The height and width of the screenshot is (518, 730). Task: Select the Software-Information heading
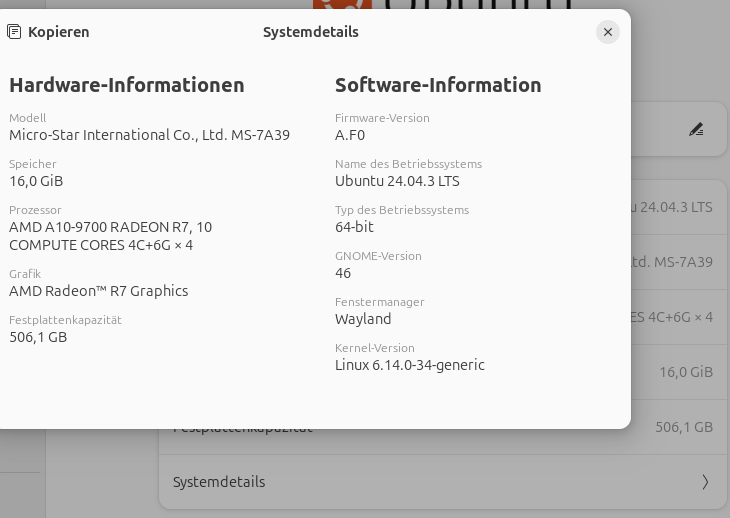(x=438, y=85)
